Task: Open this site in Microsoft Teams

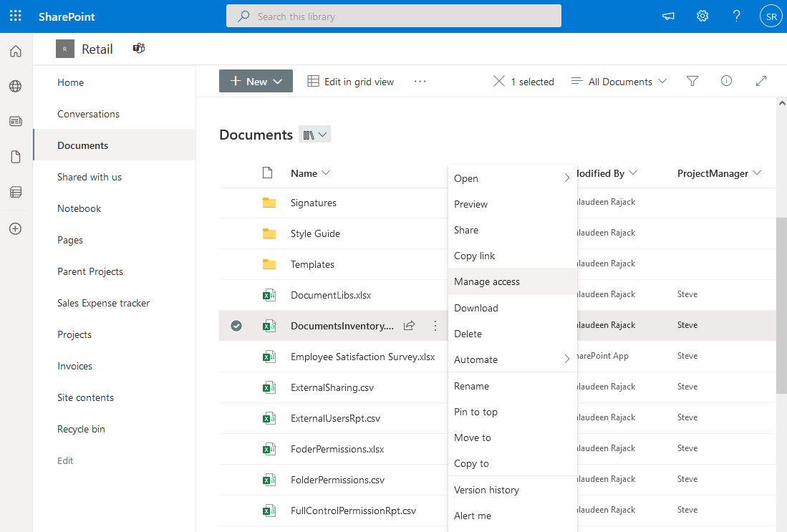Action: click(138, 48)
